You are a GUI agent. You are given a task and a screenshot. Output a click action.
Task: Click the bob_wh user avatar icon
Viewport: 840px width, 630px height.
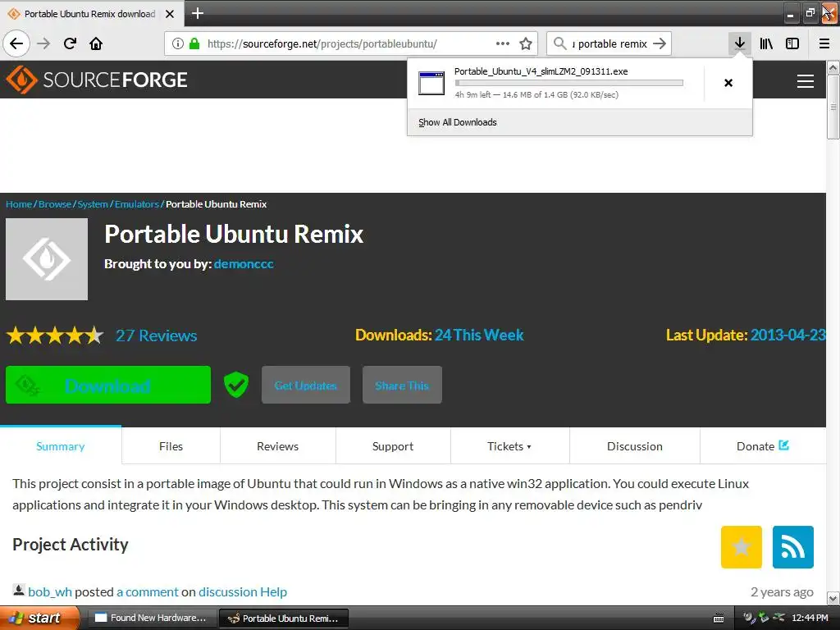18,590
